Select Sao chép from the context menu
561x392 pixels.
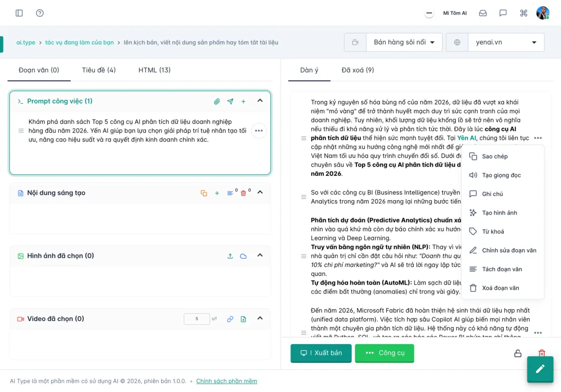point(503,156)
